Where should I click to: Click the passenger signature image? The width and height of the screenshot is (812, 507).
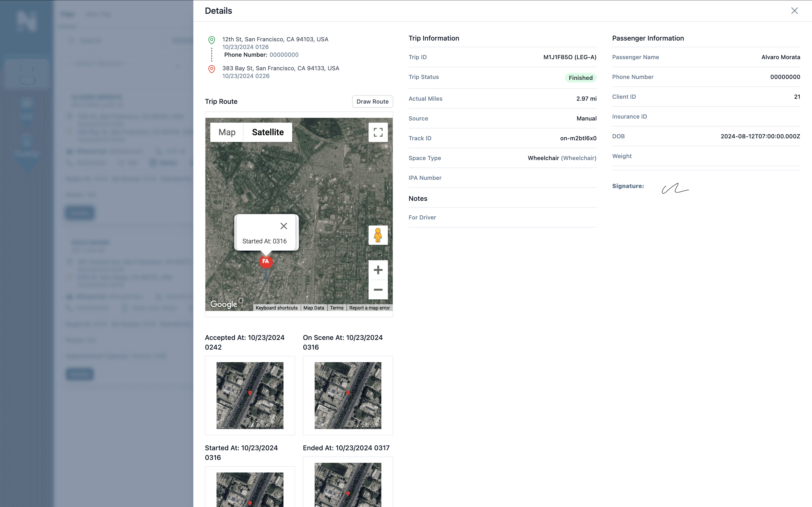pyautogui.click(x=675, y=189)
